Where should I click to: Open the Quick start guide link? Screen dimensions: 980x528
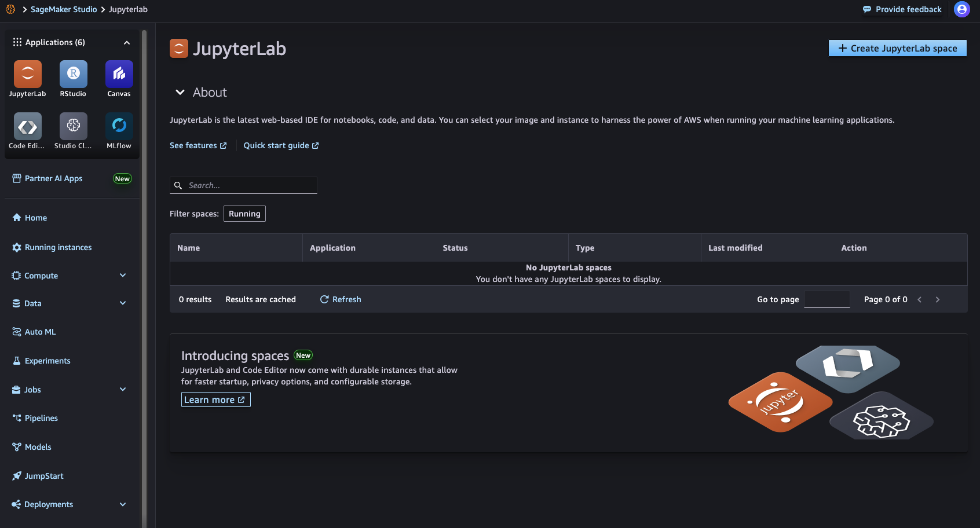click(x=281, y=145)
